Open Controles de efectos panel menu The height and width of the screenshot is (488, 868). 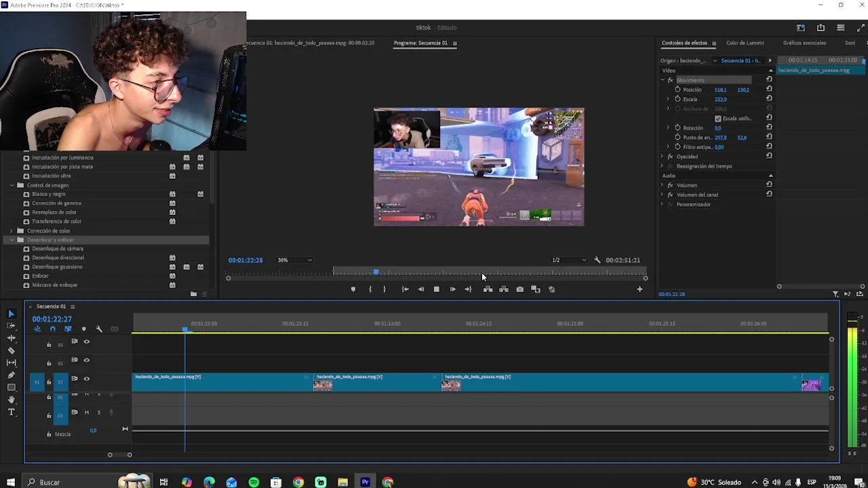(713, 43)
